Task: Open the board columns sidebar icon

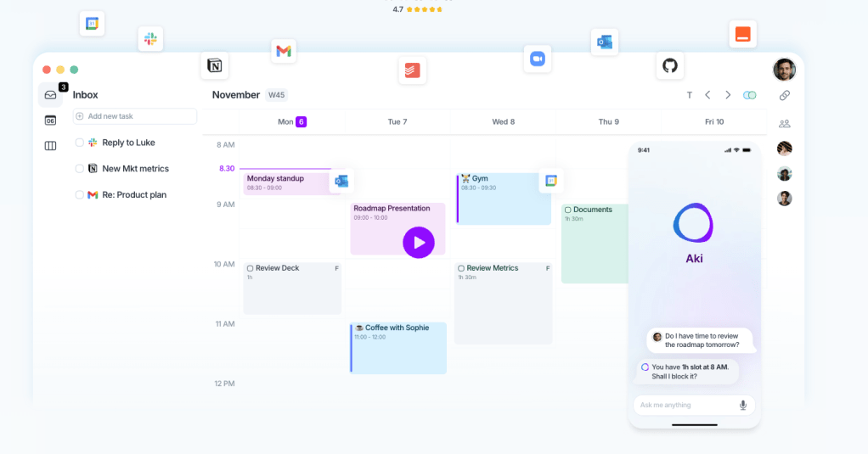Action: click(50, 146)
